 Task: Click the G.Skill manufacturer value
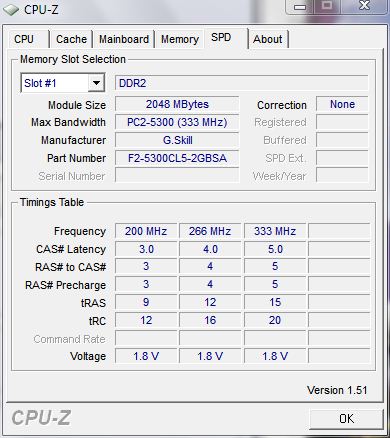click(x=177, y=140)
